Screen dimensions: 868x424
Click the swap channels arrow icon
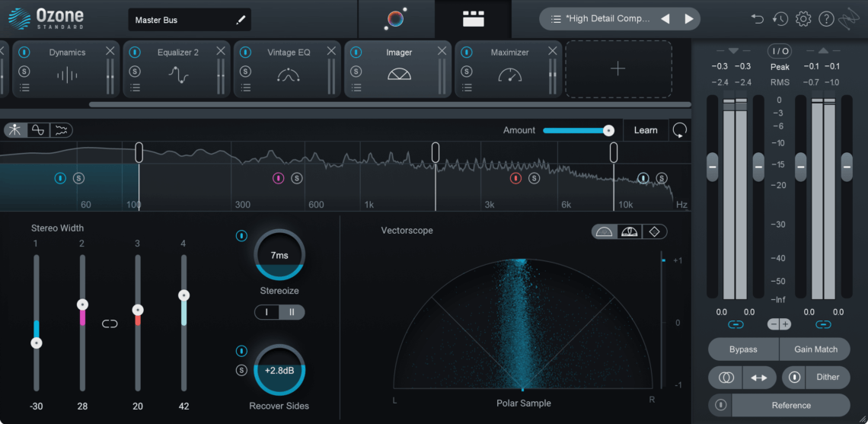[x=759, y=378]
